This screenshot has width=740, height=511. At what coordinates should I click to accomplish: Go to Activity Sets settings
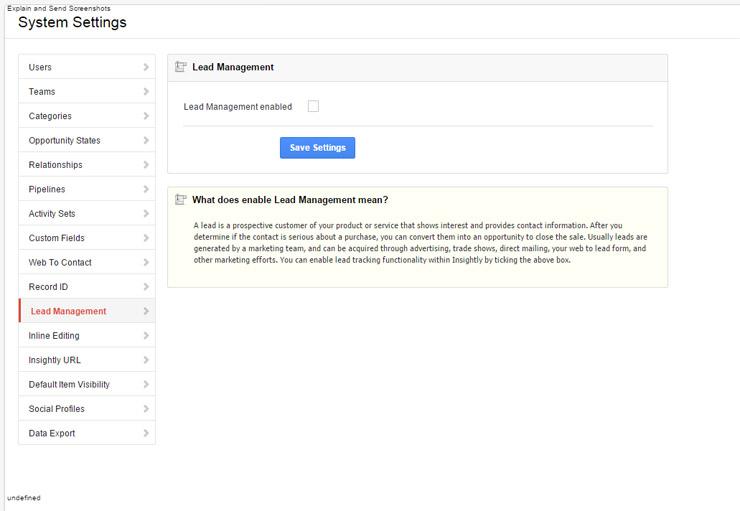(52, 214)
